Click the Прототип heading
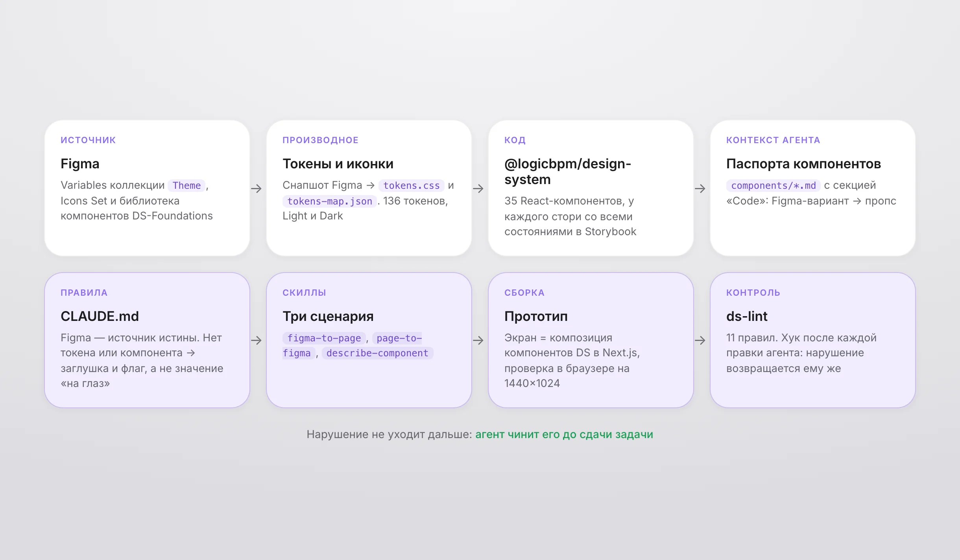Screen dimensions: 960x560 point(536,316)
